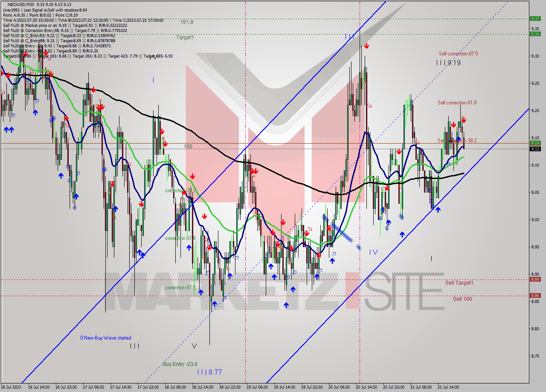Viewport: 546px width, 392px height.
Task: Click the green 'correction 38.2' label
Action: (180, 190)
